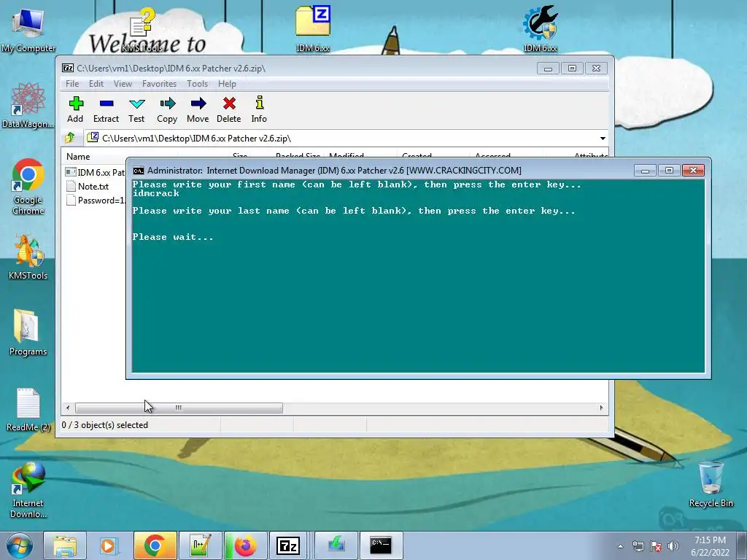Screen dimensions: 747x560
Task: Click the red Delete icon
Action: [228, 109]
